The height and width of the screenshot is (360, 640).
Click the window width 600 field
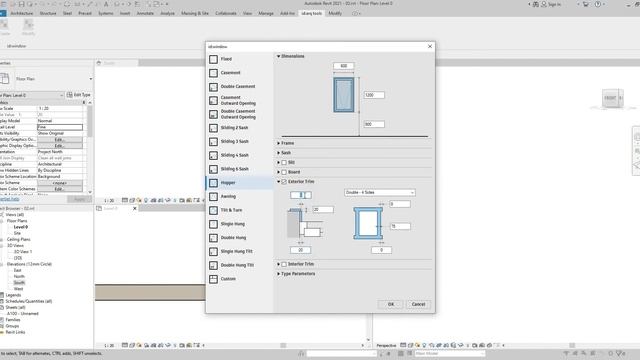point(344,66)
